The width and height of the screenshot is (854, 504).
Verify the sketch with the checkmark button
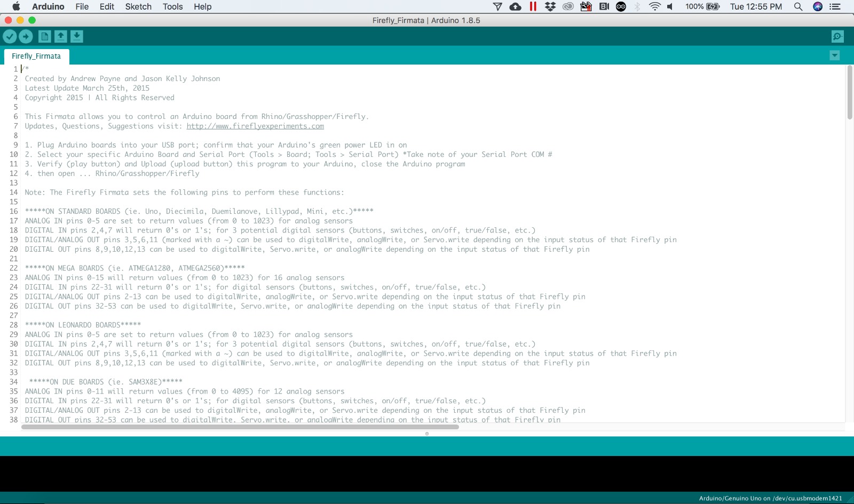(10, 36)
